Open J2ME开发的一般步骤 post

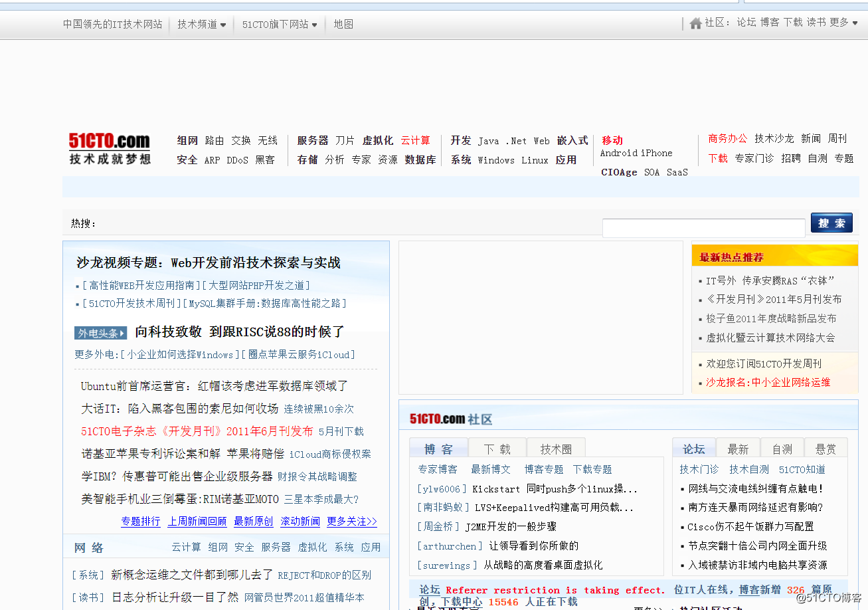pos(511,526)
